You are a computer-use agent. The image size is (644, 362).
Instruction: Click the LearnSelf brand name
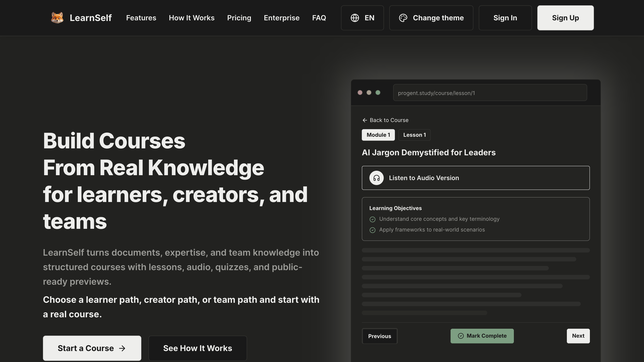[x=91, y=18]
